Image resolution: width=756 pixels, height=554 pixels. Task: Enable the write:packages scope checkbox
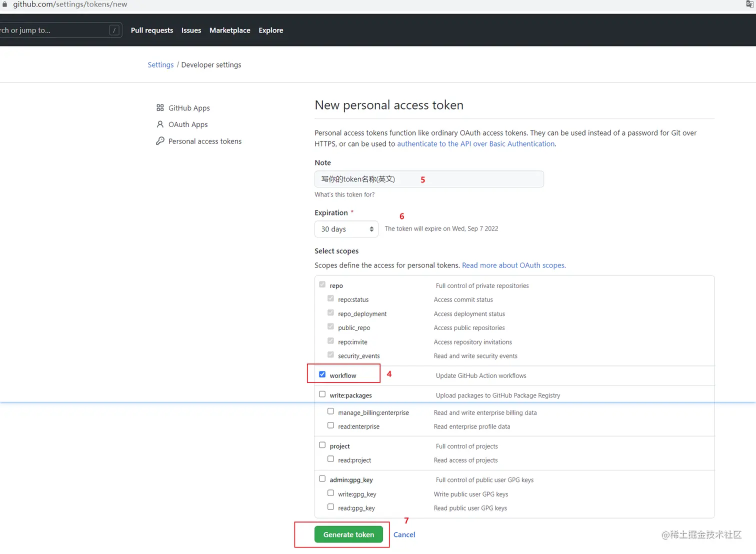[x=322, y=394]
